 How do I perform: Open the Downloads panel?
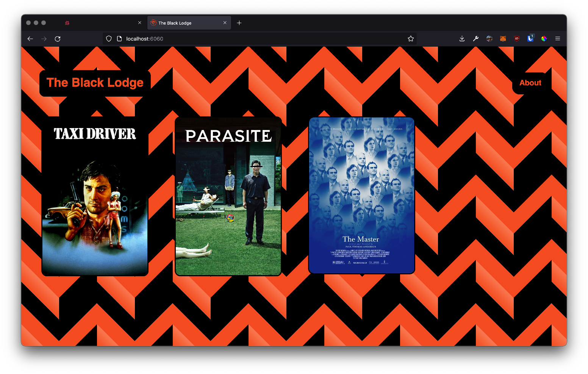[x=462, y=39]
